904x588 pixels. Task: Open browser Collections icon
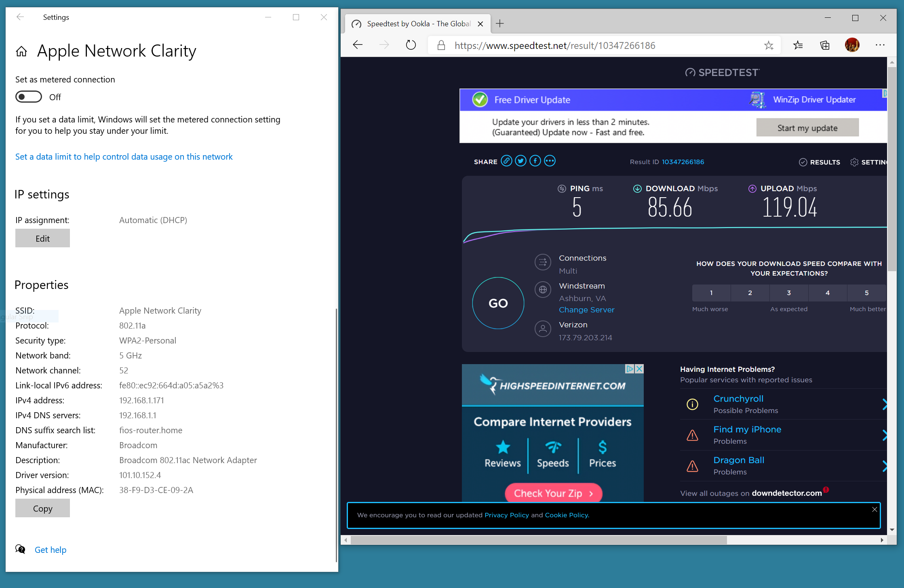click(x=825, y=45)
